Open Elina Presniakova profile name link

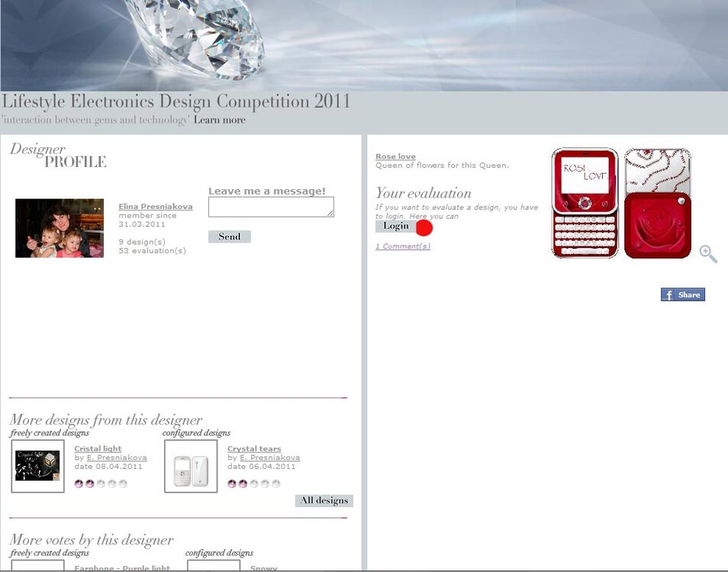(x=156, y=207)
